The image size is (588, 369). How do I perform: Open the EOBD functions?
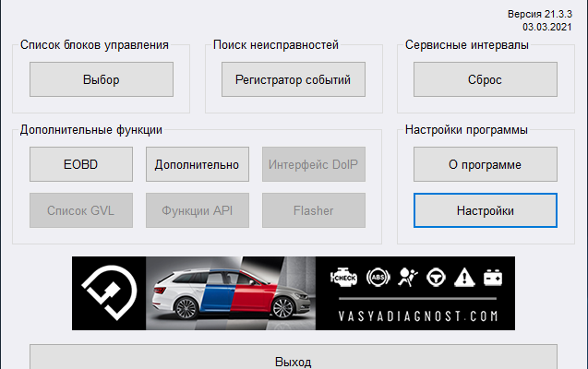click(81, 164)
